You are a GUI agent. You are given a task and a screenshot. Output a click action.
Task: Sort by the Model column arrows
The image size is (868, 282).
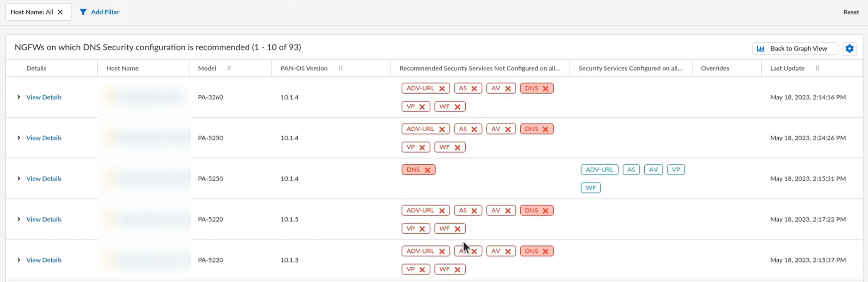point(229,68)
